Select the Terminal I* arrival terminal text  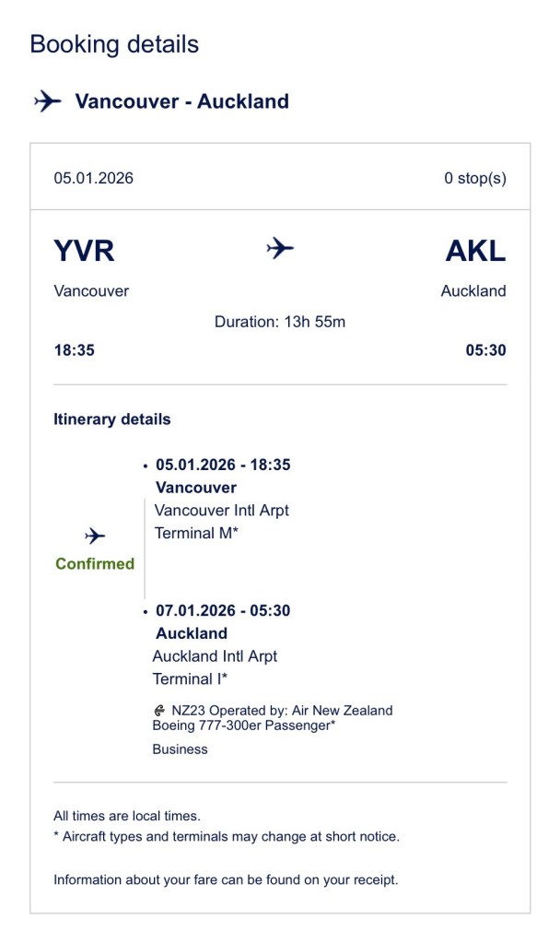point(191,679)
